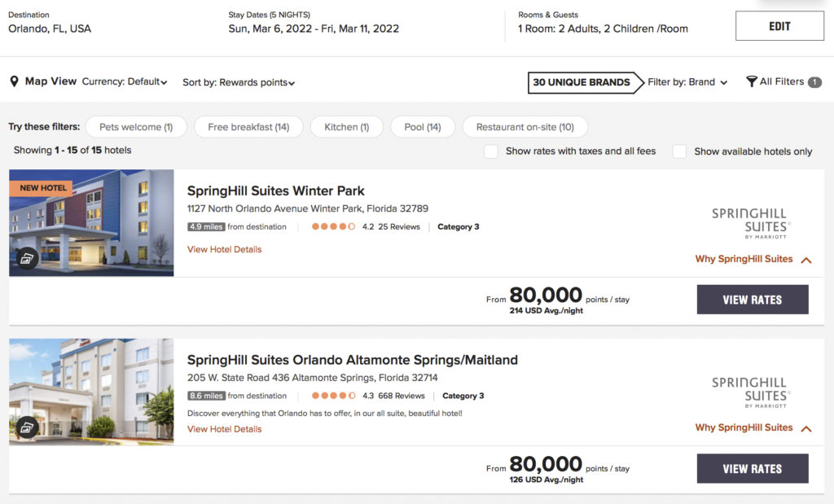Click the Map View pin icon
The width and height of the screenshot is (834, 504).
point(14,81)
